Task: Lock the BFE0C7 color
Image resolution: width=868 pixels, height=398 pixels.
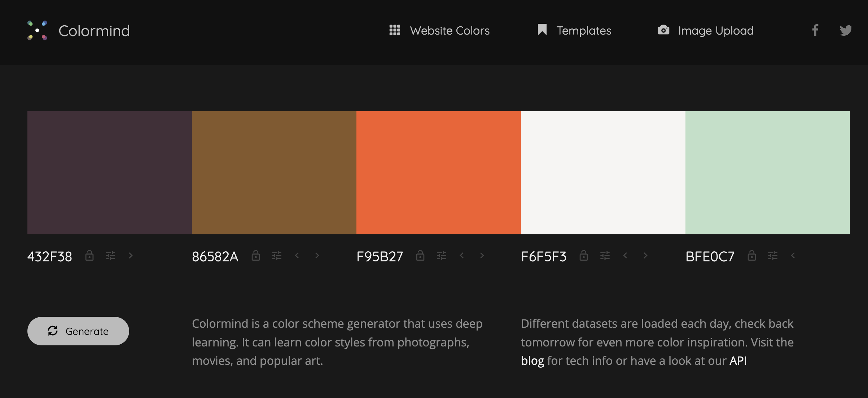Action: tap(752, 256)
